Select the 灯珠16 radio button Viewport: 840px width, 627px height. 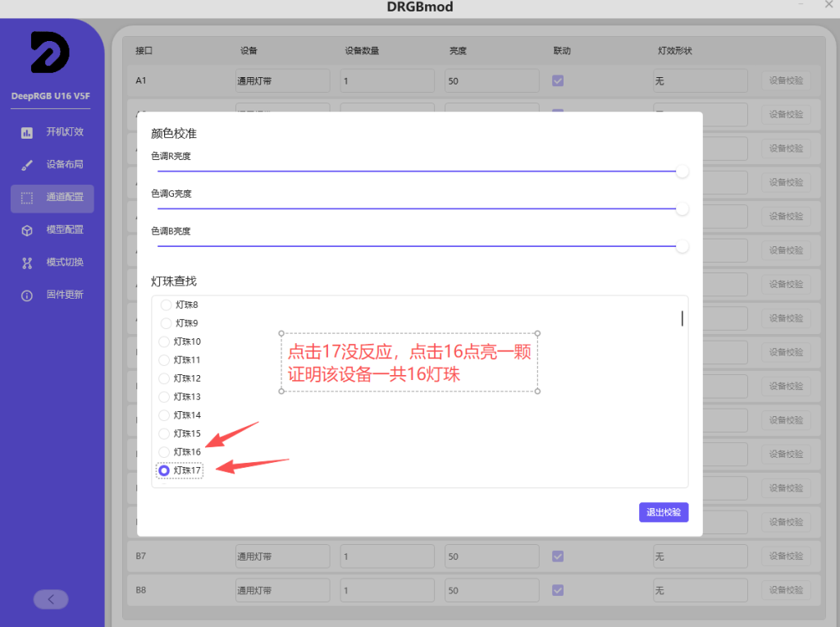coord(164,452)
